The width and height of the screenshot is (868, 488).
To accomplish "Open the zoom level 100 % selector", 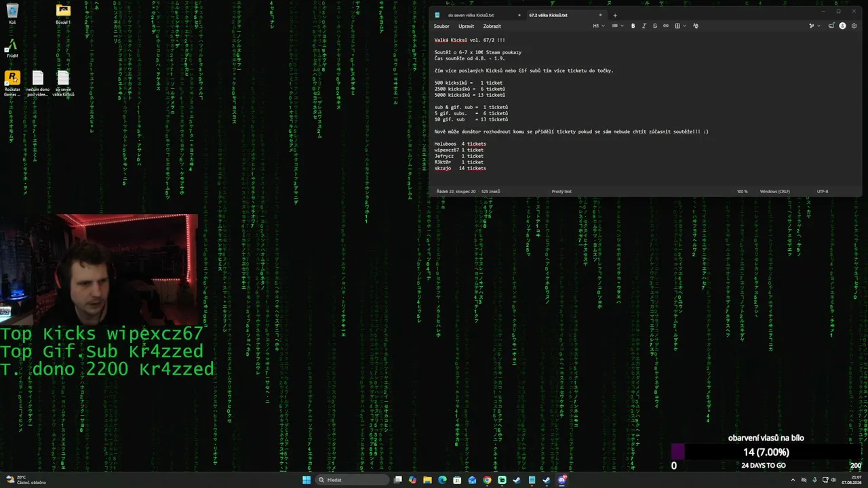I will click(743, 191).
